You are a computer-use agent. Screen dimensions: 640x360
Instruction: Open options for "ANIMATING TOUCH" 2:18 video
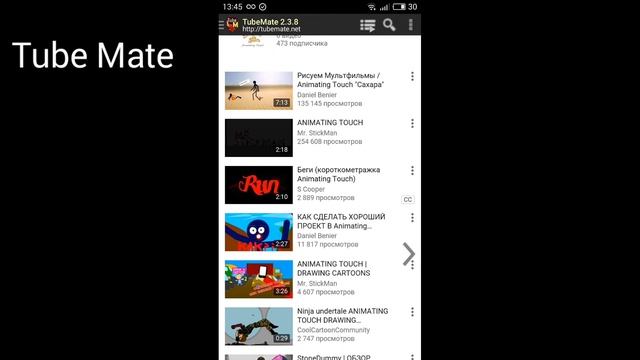click(x=412, y=123)
